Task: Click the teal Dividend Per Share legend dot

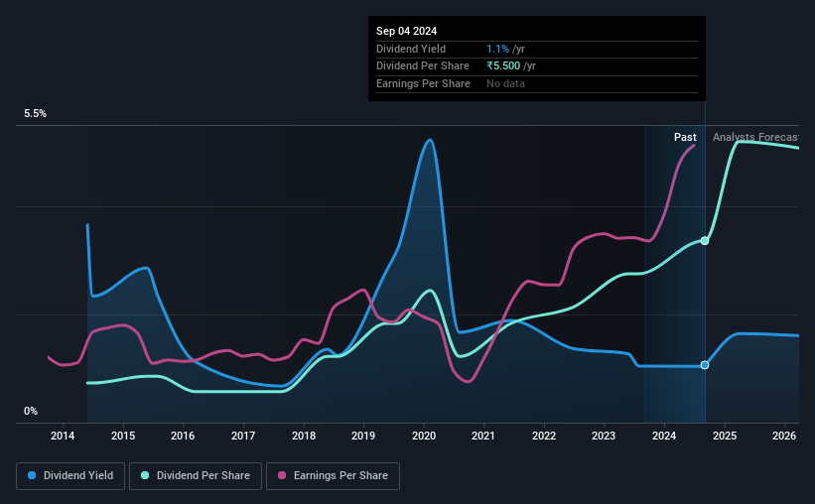Action: coord(145,475)
